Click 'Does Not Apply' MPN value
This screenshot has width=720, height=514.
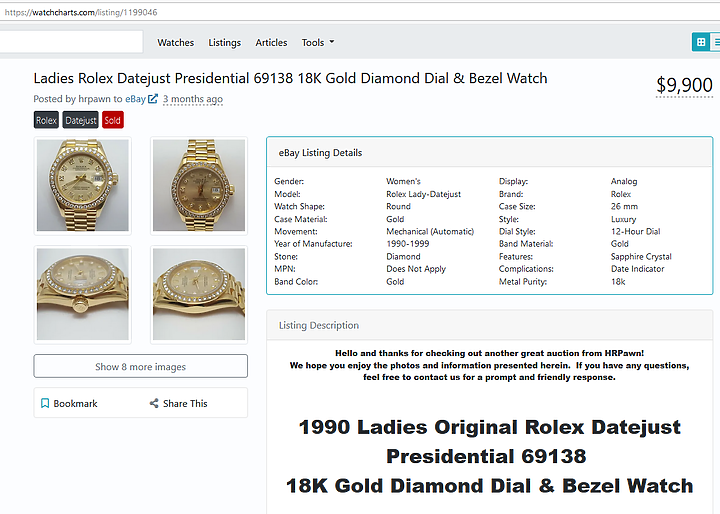point(416,269)
